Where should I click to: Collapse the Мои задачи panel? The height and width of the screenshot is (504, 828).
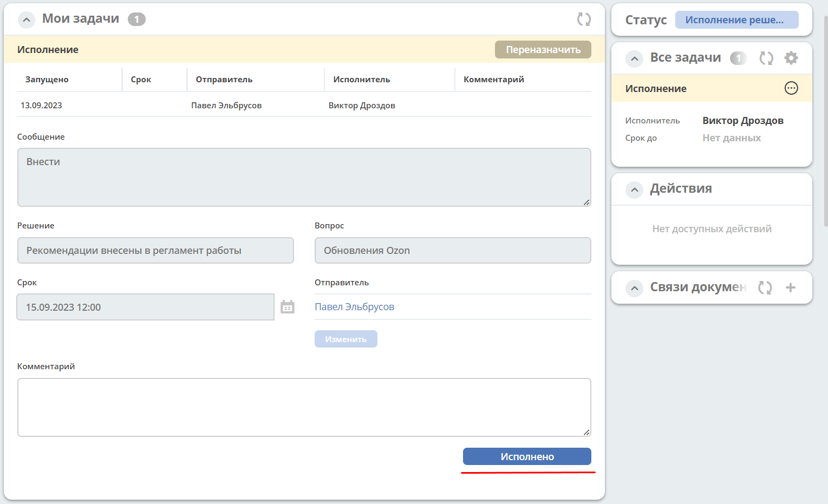point(26,20)
